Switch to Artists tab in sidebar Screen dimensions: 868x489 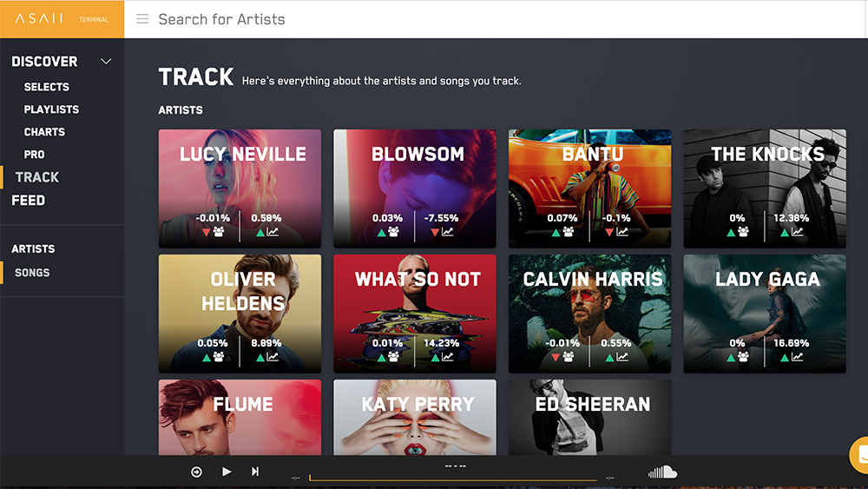point(33,249)
